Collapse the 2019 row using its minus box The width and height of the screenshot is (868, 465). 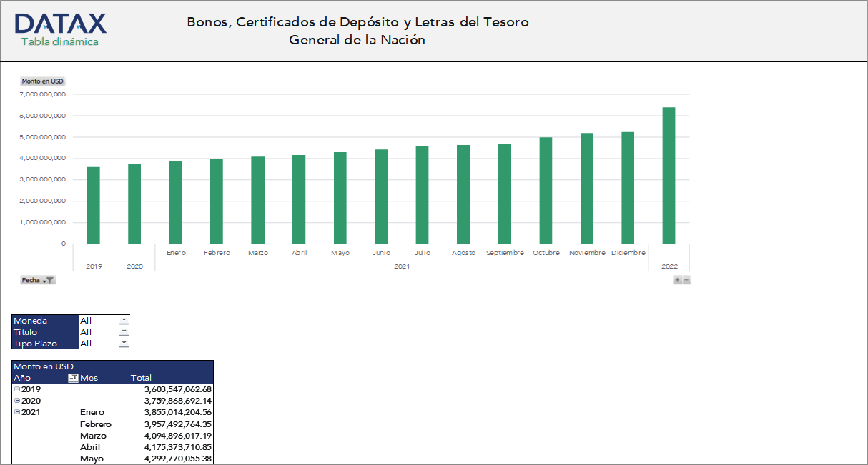pos(16,389)
